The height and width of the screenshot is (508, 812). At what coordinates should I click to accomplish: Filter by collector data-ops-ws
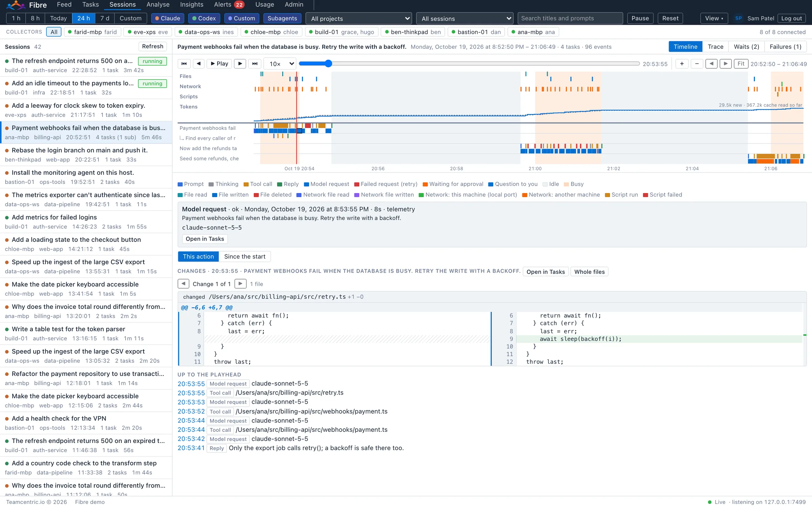206,32
